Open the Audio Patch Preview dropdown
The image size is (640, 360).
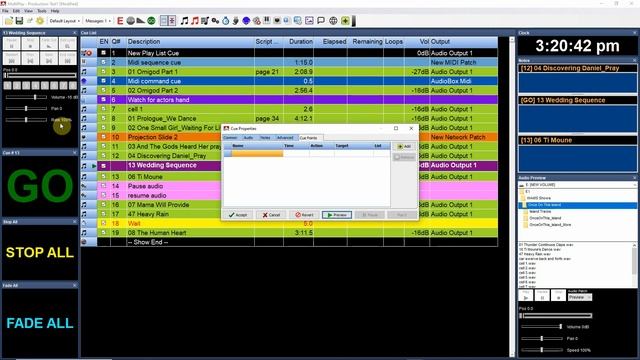580,298
